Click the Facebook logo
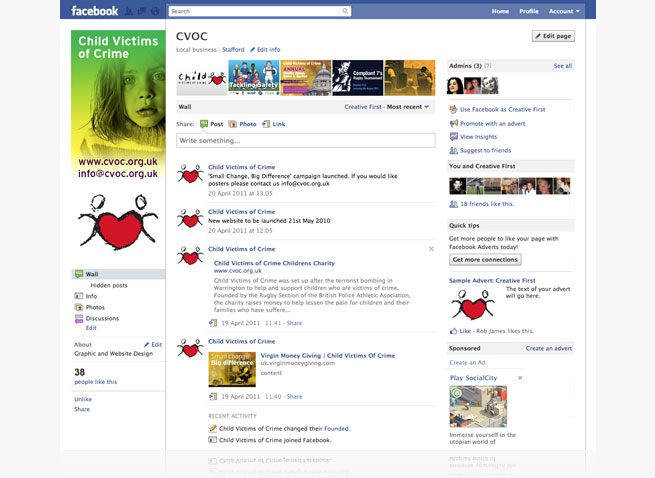Viewport: 655px width, 478px height. point(94,11)
